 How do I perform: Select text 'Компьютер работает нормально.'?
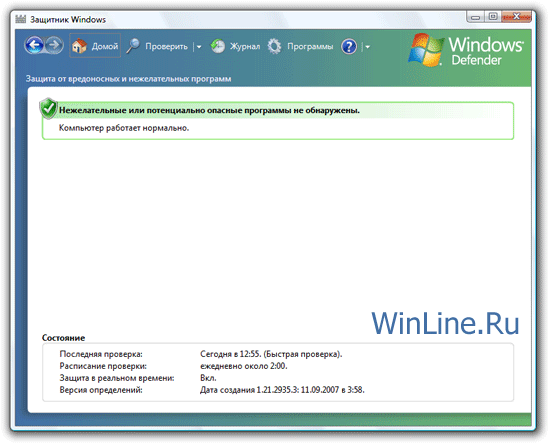click(x=124, y=128)
